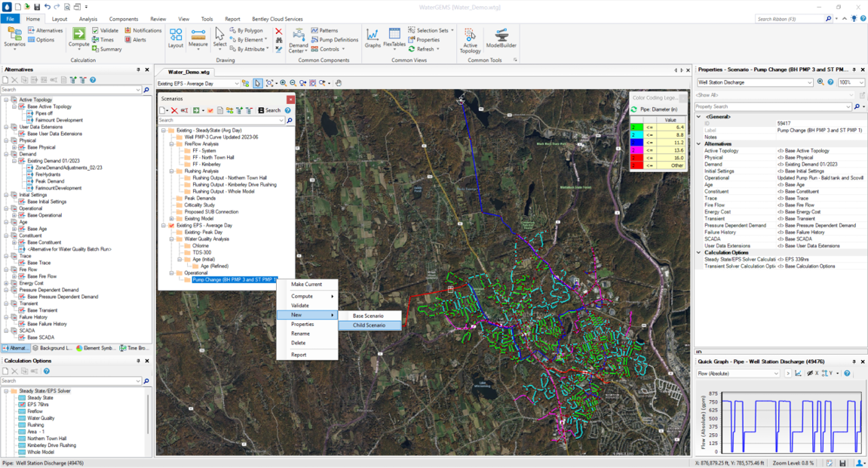Toggle the X axis option in Quick Graph toolbar
The image size is (868, 468).
(816, 374)
